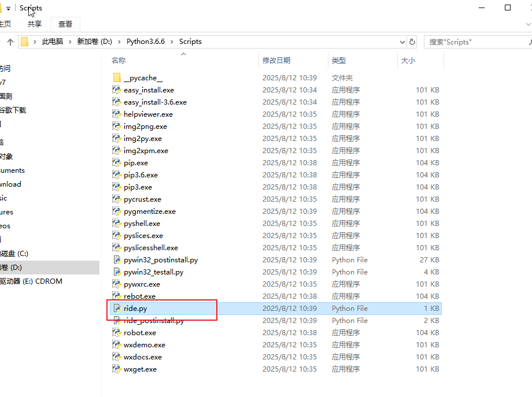
Task: Open quick access toolbar customize dropdown
Action: pyautogui.click(x=8, y=9)
